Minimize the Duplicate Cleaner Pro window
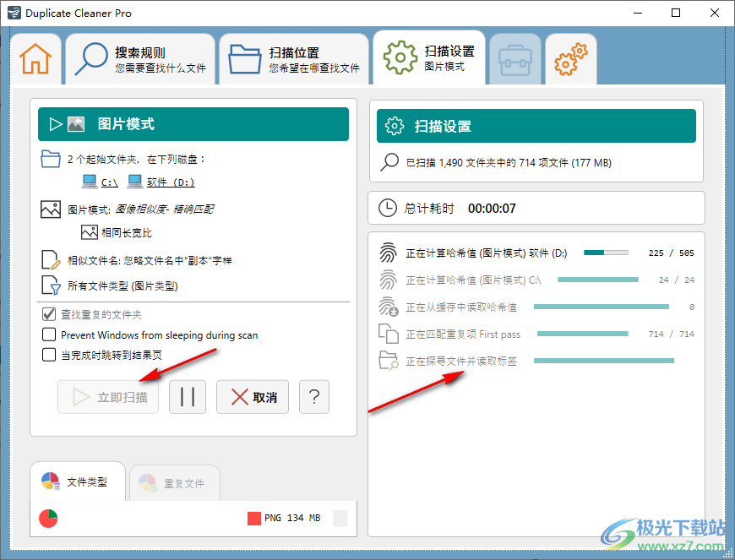 (638, 13)
